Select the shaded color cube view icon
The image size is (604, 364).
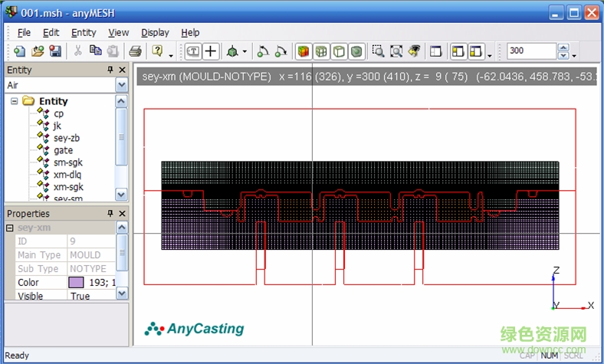[303, 51]
